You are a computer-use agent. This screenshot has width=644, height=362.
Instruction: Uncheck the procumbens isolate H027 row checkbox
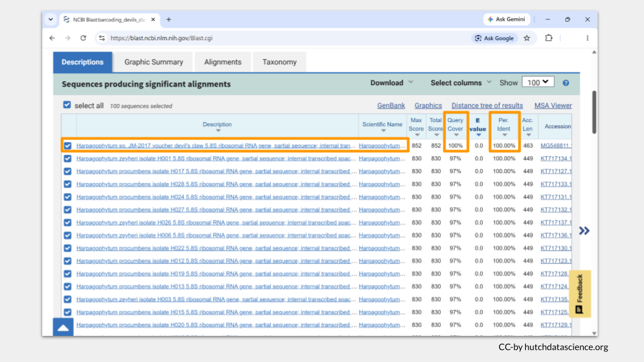(68, 210)
